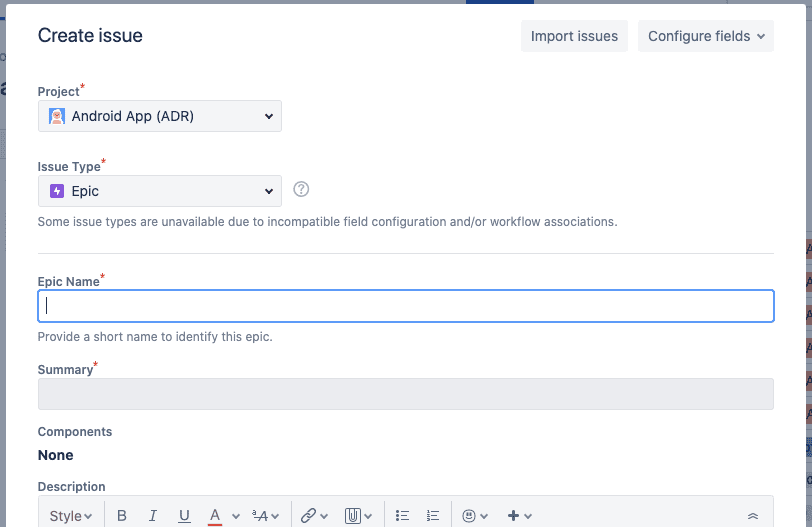Insert a link with the link icon
This screenshot has width=812, height=527.
click(308, 516)
